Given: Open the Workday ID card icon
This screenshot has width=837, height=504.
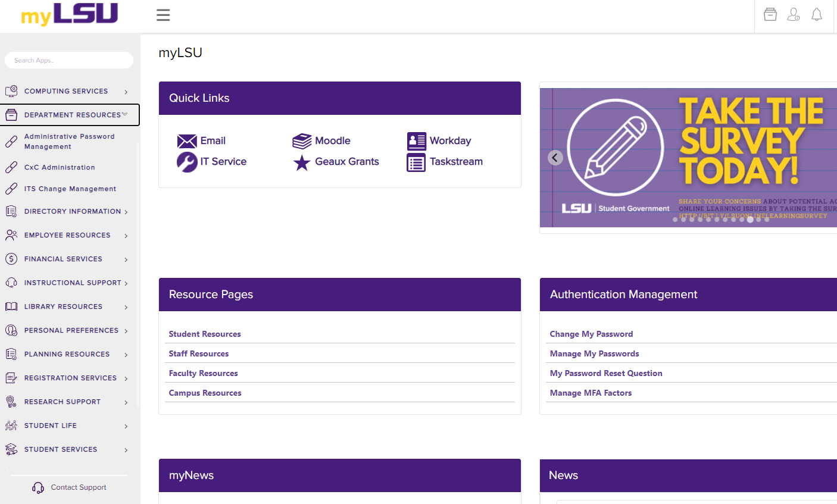Looking at the screenshot, I should pyautogui.click(x=416, y=141).
